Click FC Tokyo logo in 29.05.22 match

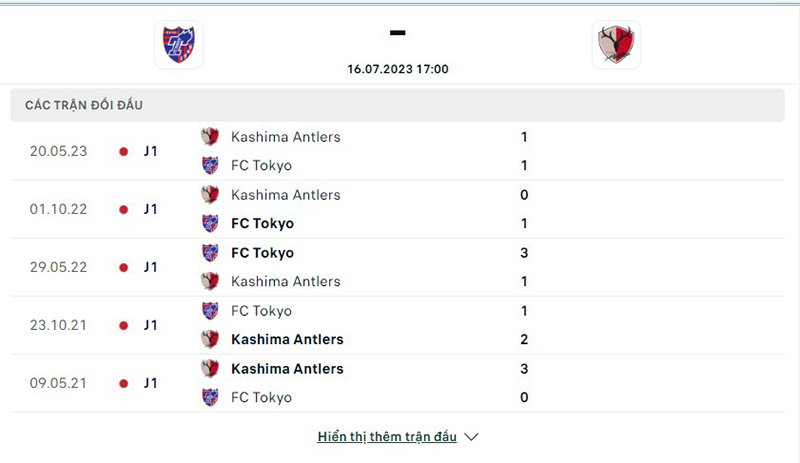click(210, 253)
